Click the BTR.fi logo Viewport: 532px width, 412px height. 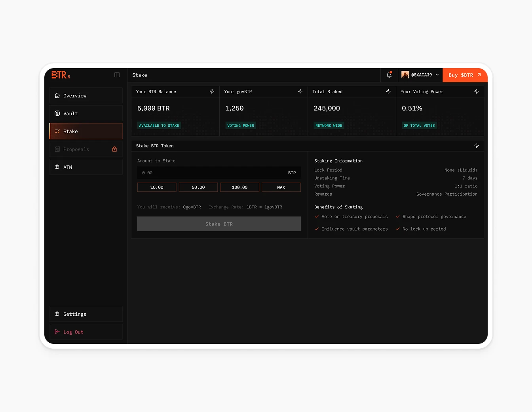coord(60,75)
